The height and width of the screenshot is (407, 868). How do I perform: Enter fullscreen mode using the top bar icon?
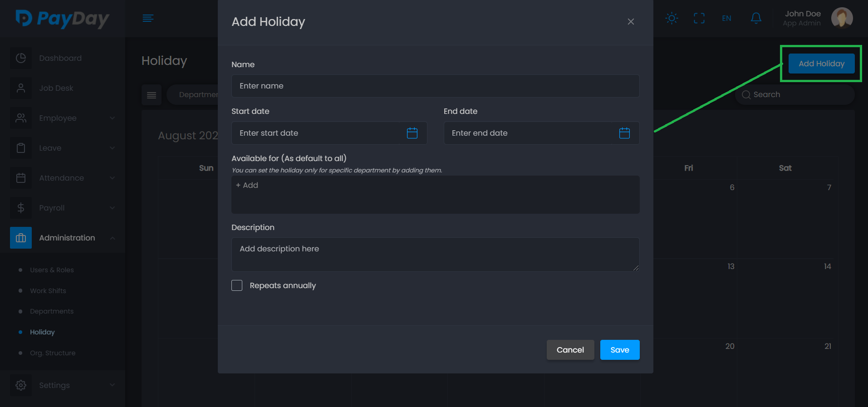699,18
